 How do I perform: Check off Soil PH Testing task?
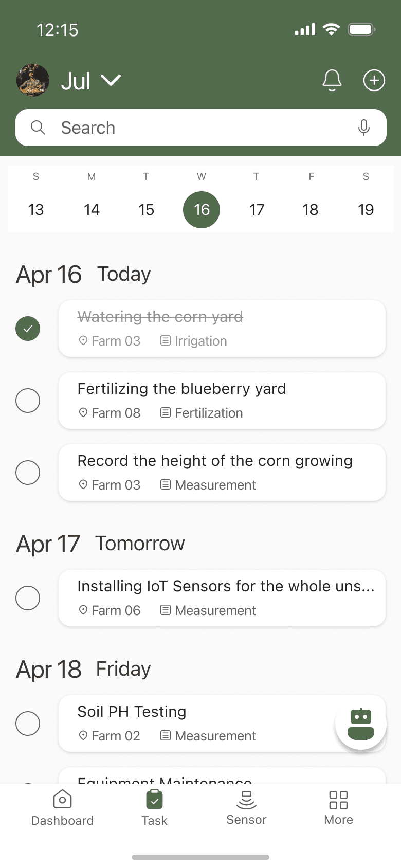pyautogui.click(x=28, y=724)
